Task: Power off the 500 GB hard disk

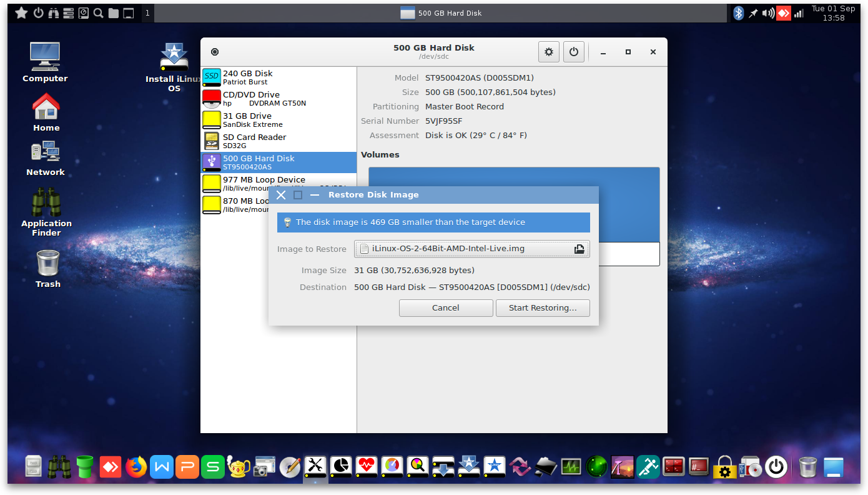Action: pyautogui.click(x=574, y=52)
